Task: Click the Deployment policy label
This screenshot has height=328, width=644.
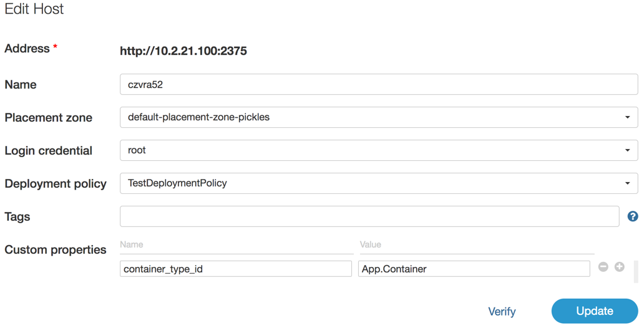Action: point(56,184)
